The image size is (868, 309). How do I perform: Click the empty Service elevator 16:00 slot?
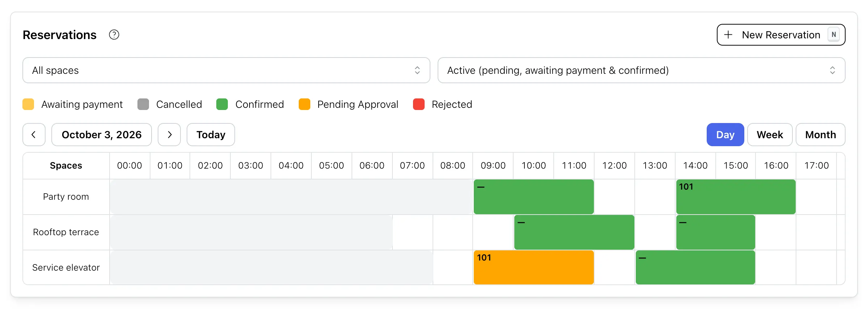776,267
